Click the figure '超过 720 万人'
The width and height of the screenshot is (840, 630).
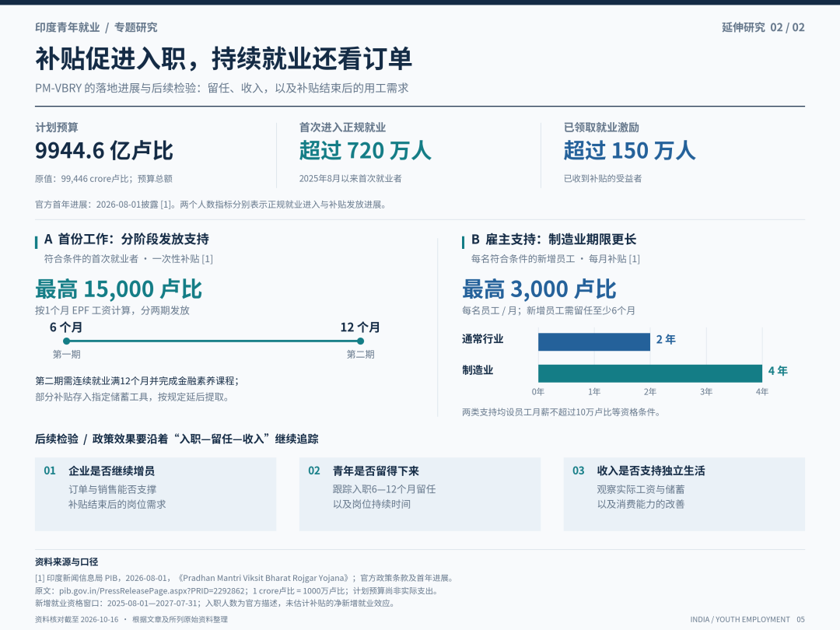[x=365, y=151]
